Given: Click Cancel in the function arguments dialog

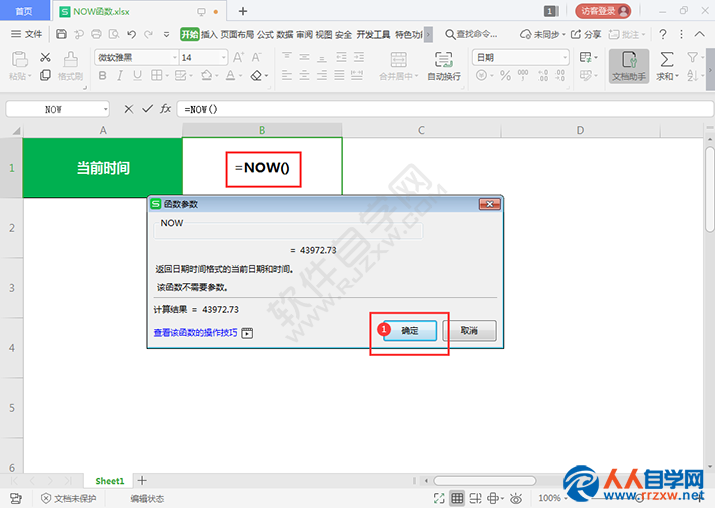Looking at the screenshot, I should 469,331.
